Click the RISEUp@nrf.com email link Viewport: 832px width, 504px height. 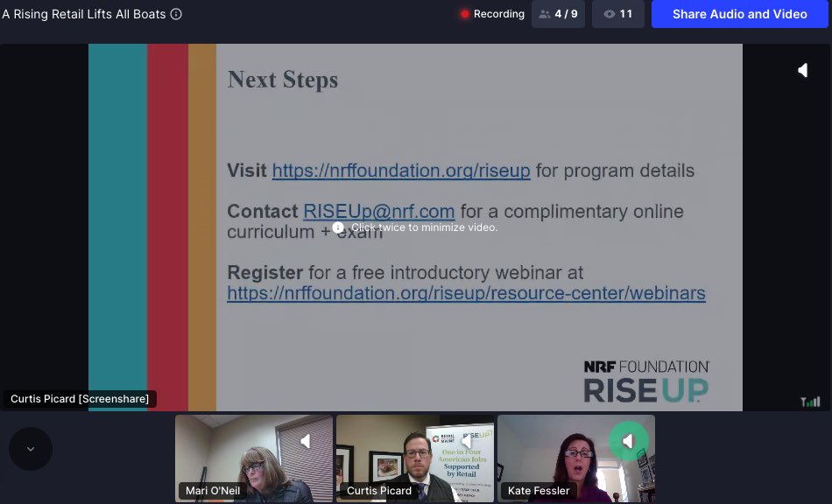pyautogui.click(x=379, y=212)
